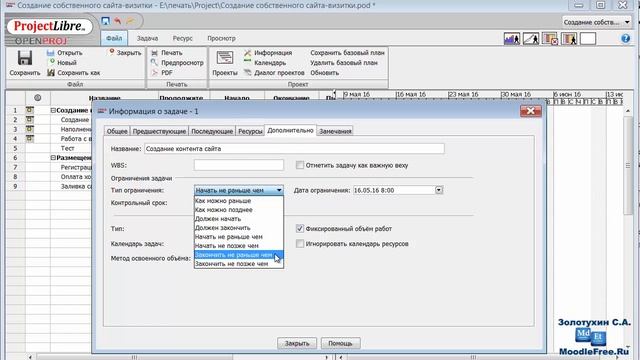
Task: Switch to the Предшествующие tab
Action: tap(159, 131)
